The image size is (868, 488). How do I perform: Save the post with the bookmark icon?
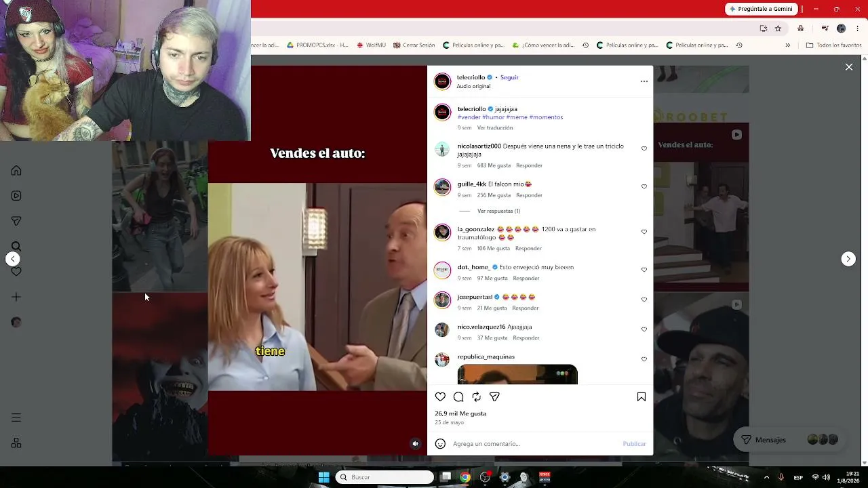click(641, 397)
